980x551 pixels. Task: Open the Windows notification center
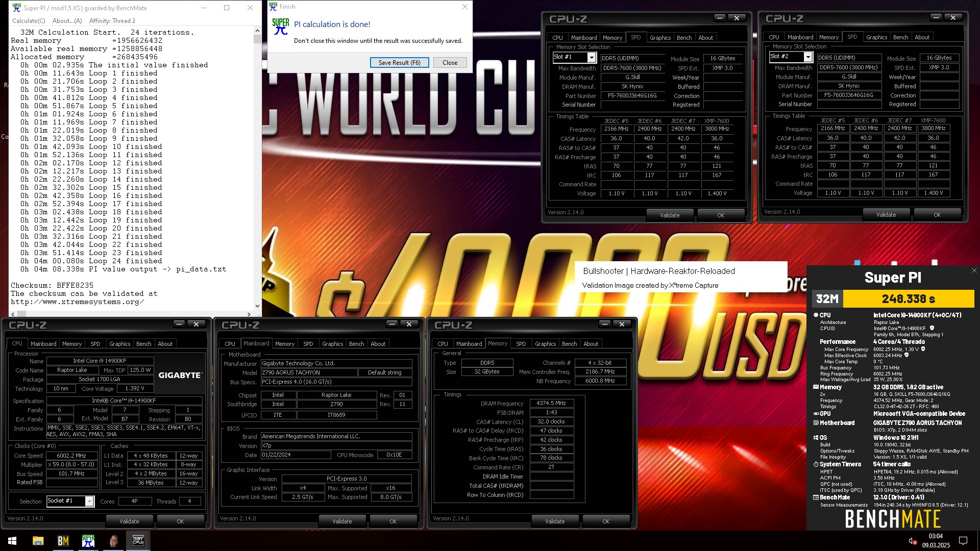tap(963, 541)
